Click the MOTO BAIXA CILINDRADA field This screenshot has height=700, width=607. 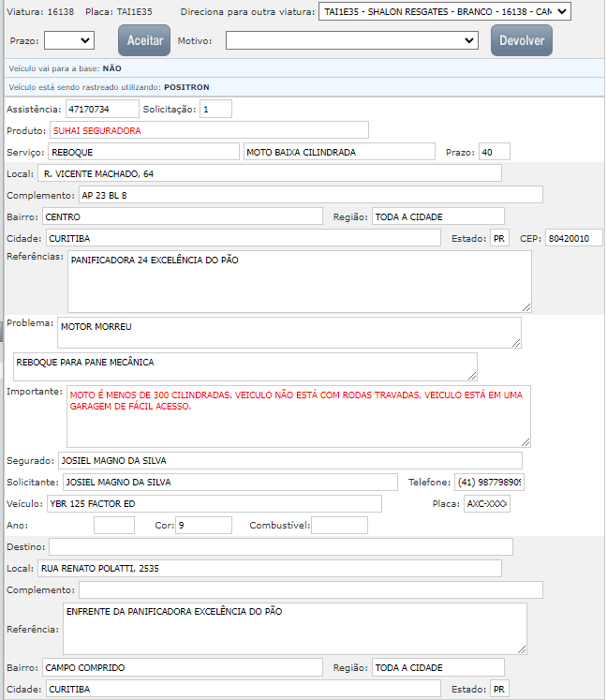(x=340, y=152)
